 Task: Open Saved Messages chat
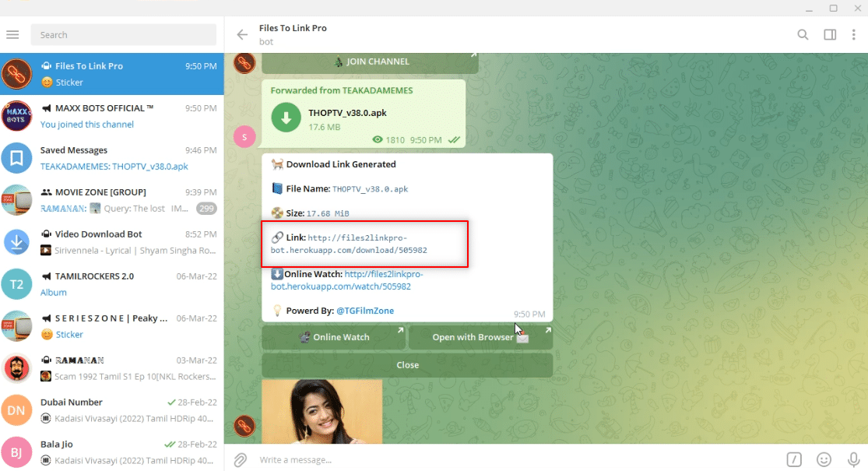click(112, 158)
